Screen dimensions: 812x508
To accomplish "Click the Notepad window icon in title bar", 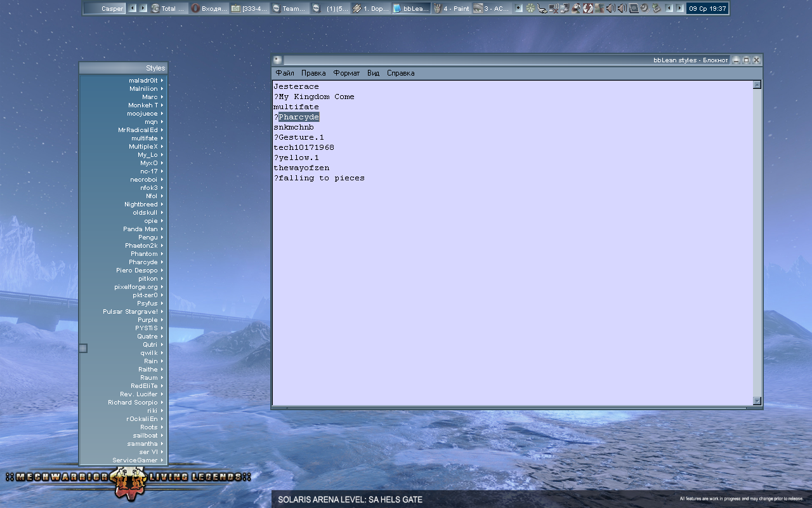I will coord(278,60).
